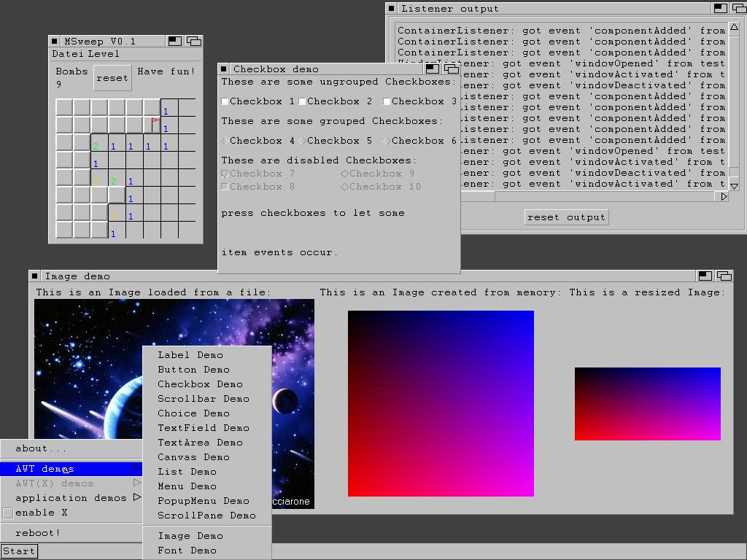Click the Checkbox demo window's top-left square icon

[x=224, y=69]
